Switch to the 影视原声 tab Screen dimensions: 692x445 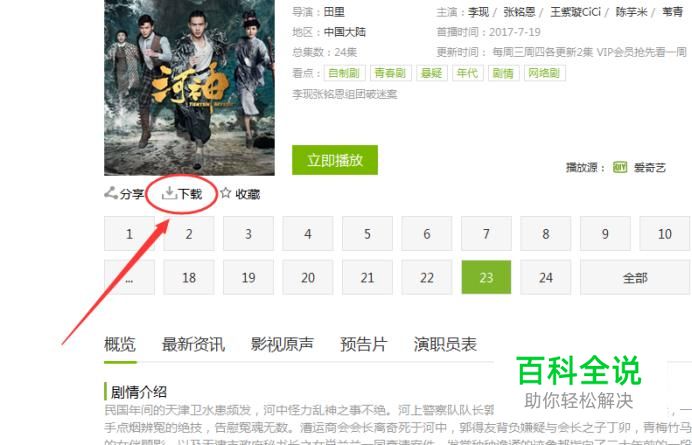[282, 344]
